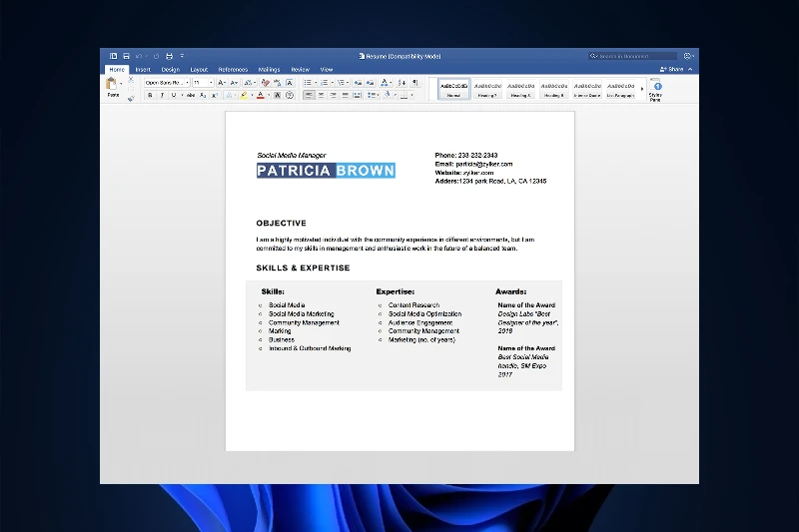Open the Styles Pane
The height and width of the screenshot is (532, 799).
click(x=656, y=90)
